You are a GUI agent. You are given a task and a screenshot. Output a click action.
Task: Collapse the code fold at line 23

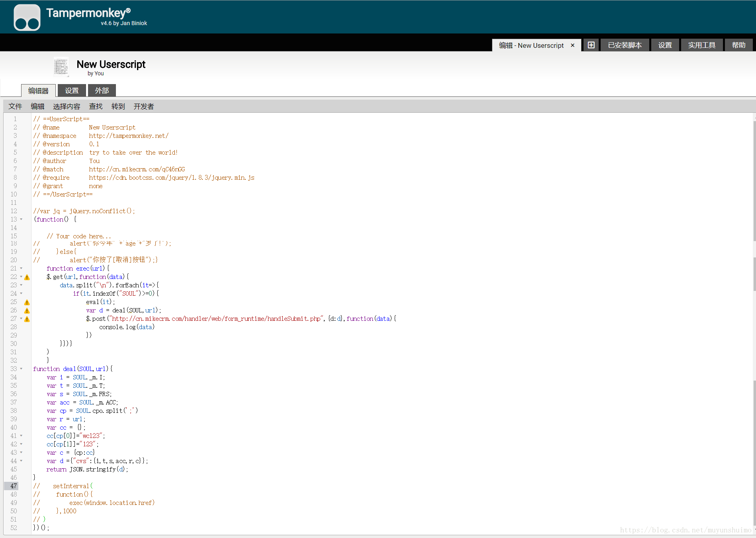tap(21, 285)
